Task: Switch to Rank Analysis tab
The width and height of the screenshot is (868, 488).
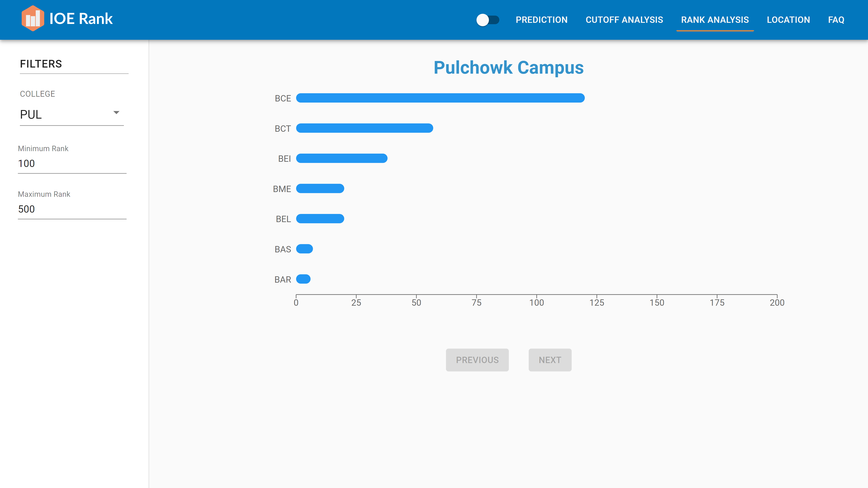Action: pyautogui.click(x=715, y=20)
